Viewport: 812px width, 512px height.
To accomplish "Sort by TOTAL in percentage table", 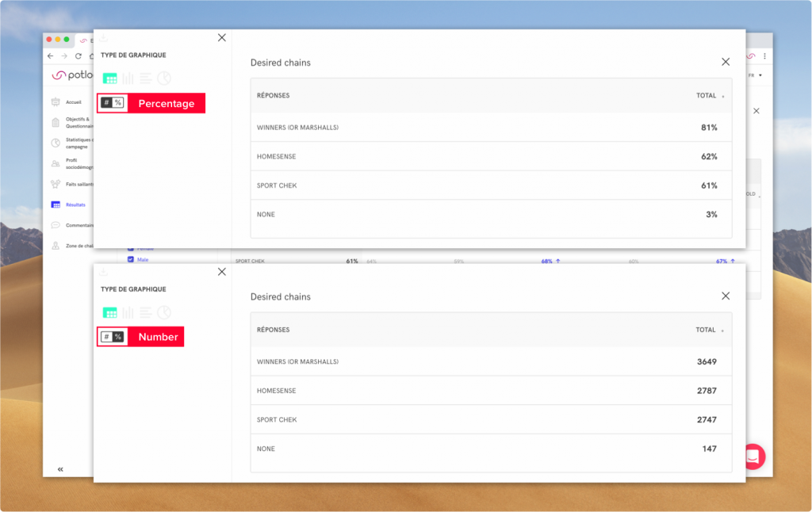I will 710,96.
